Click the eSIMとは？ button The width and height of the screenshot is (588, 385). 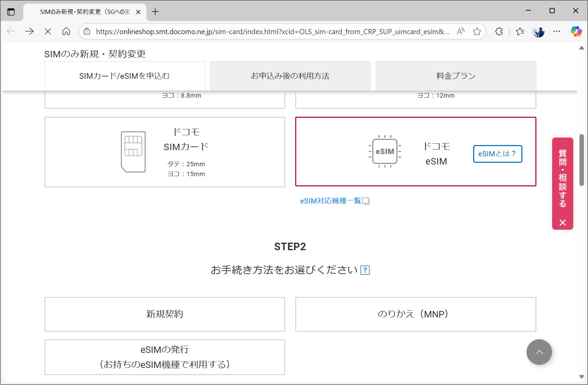(497, 154)
